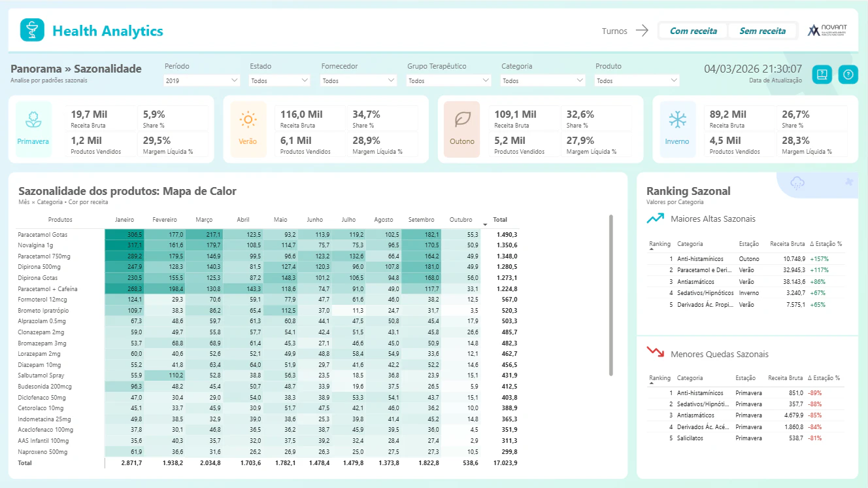The image size is (868, 488).
Task: Select the Naproxeno 500mg product row label
Action: coord(42,451)
